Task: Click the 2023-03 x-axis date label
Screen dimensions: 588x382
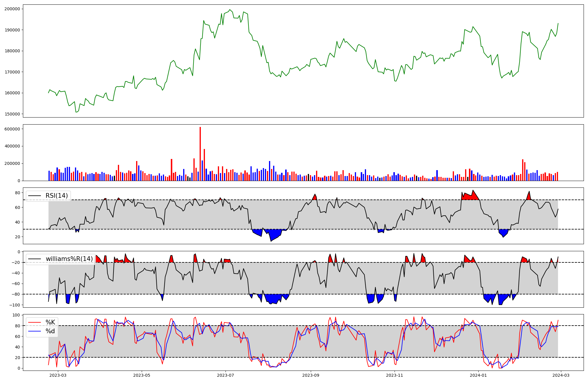Action: [58, 375]
